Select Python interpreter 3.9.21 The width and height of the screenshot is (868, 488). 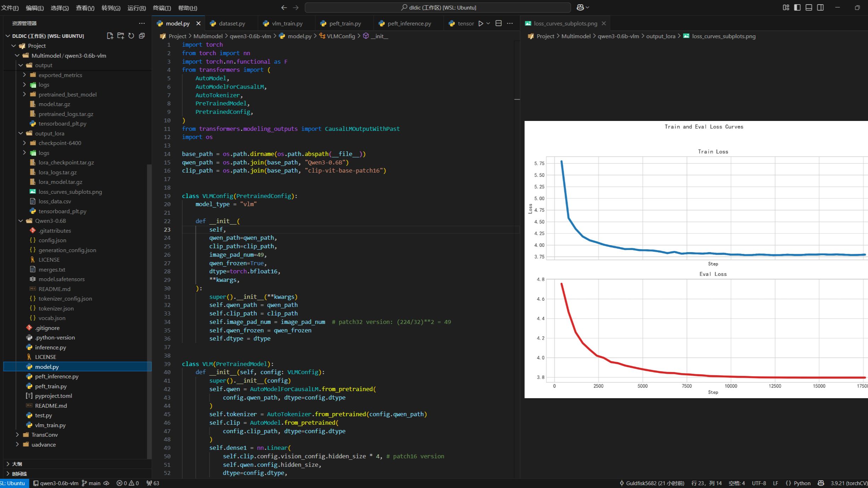(849, 483)
